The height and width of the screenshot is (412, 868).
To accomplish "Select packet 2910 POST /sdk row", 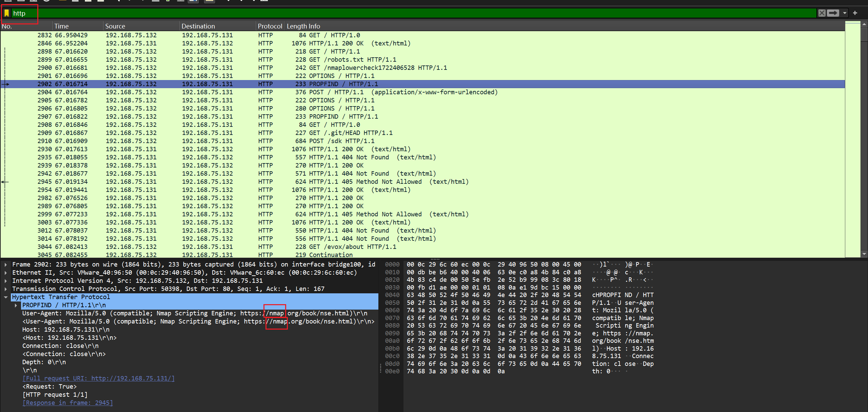I will [339, 141].
